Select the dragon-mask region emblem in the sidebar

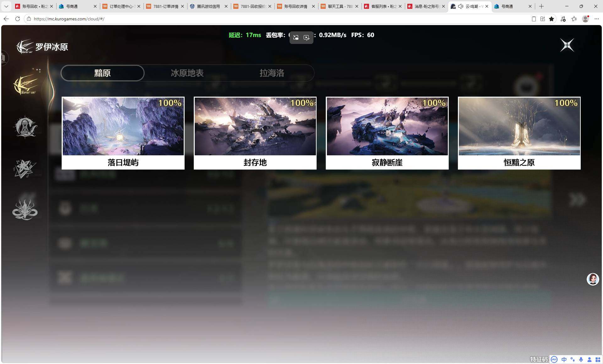[x=25, y=209]
